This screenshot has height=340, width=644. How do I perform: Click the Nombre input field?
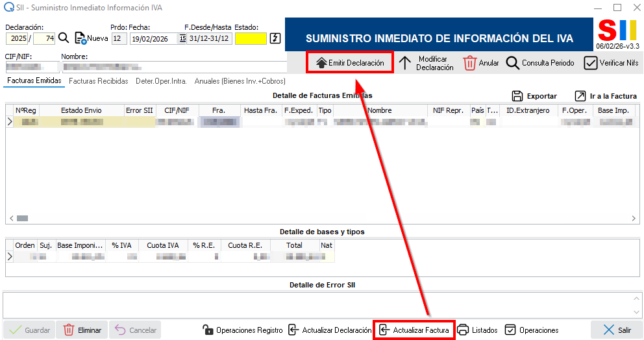(174, 67)
